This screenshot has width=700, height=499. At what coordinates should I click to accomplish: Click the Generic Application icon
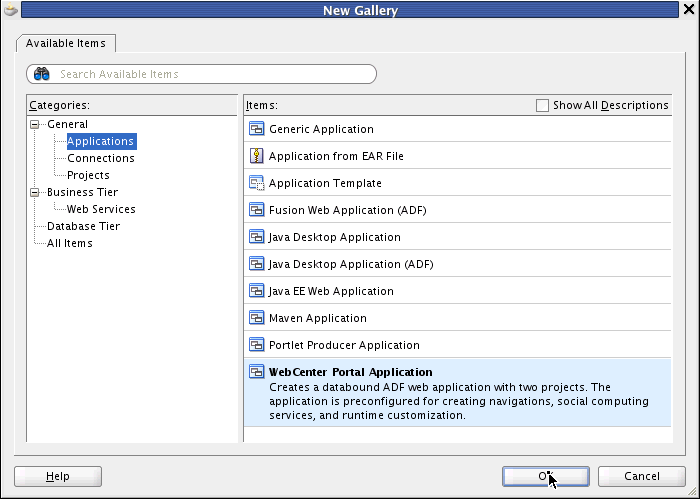pyautogui.click(x=256, y=129)
